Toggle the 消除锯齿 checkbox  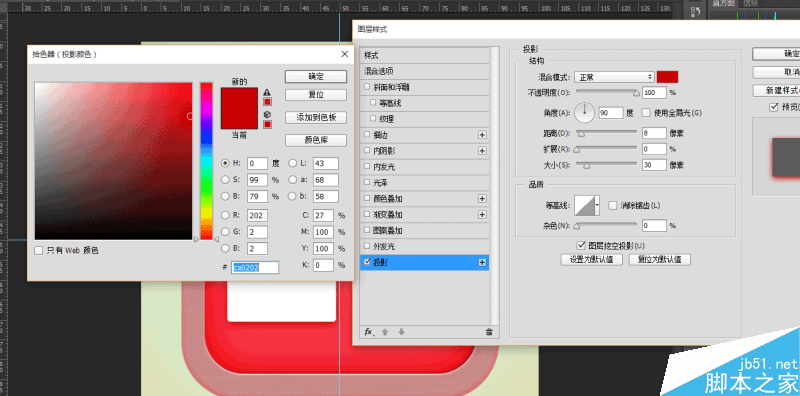(x=613, y=205)
